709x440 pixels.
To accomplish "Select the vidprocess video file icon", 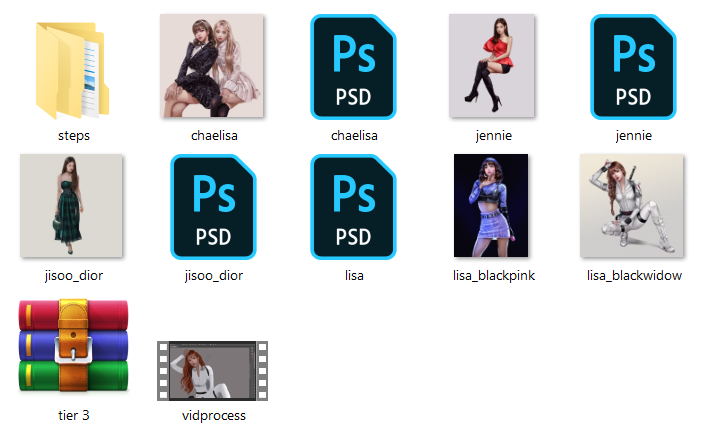I will [x=213, y=371].
